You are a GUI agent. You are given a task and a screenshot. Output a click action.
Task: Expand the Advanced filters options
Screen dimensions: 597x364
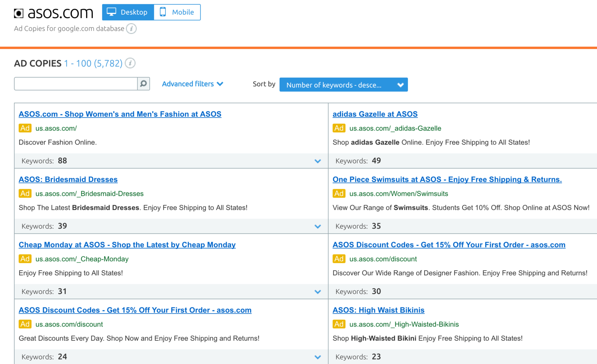(x=193, y=84)
